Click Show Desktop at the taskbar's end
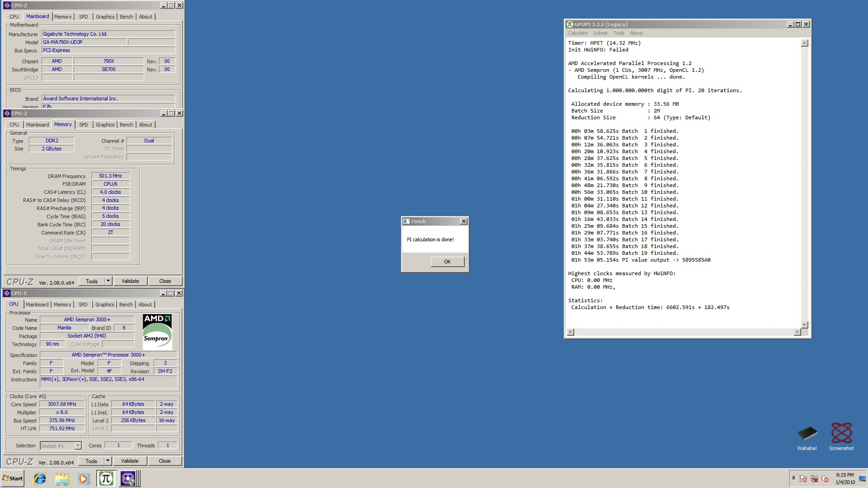 [x=863, y=479]
